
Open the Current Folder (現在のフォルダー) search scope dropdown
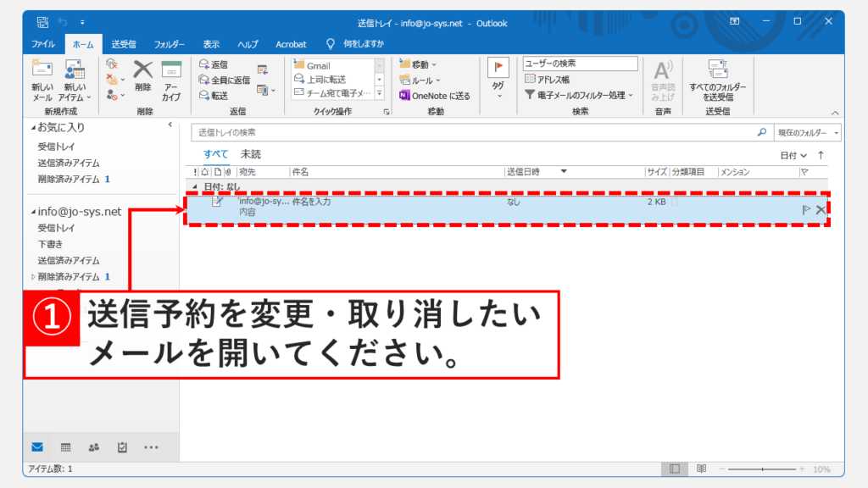click(808, 133)
